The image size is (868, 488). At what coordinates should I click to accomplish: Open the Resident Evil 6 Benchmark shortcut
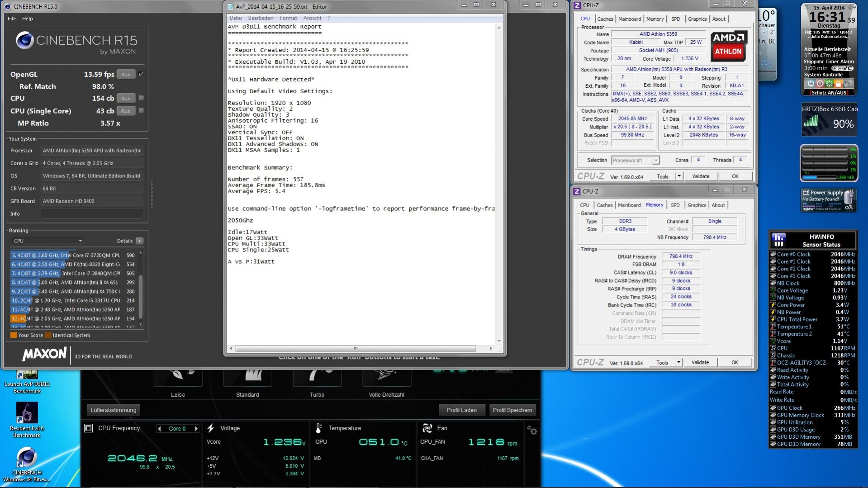click(x=27, y=420)
